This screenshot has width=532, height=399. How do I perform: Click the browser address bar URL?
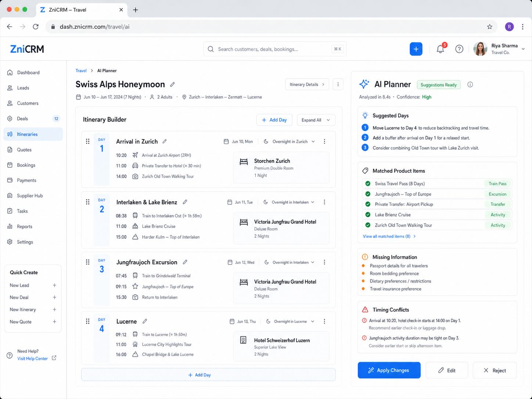[94, 27]
